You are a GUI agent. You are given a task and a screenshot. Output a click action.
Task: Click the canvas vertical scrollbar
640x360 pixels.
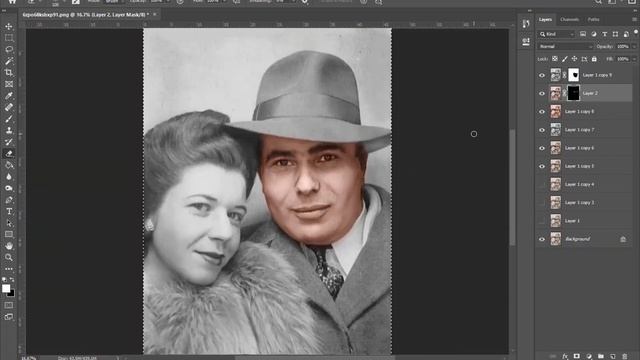tap(512, 188)
